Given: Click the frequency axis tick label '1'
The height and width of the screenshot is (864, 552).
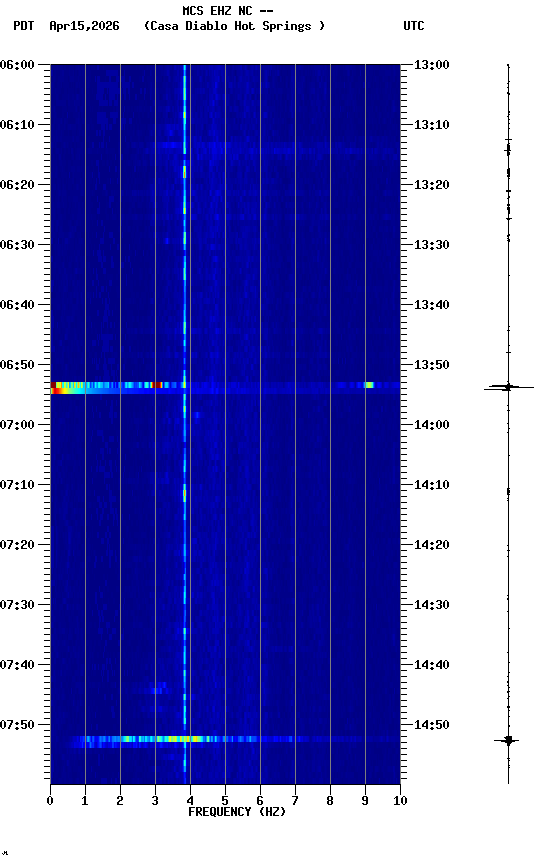Looking at the screenshot, I should (85, 801).
